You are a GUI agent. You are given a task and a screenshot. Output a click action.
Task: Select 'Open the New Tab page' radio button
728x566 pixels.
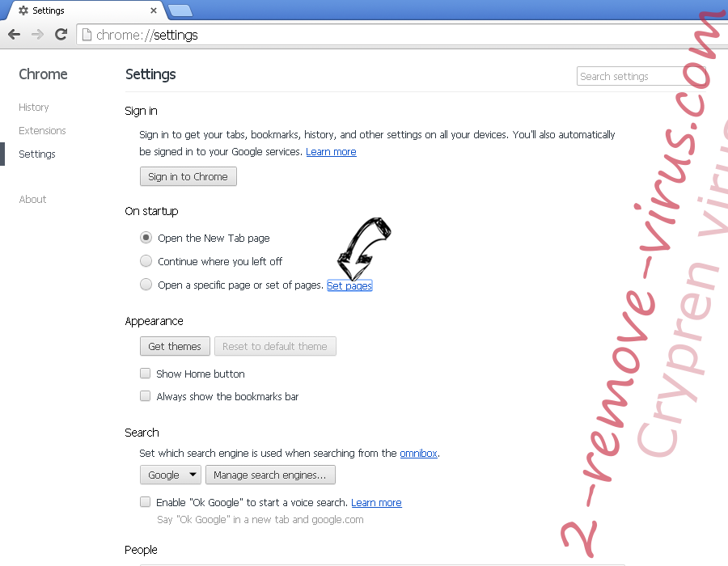pyautogui.click(x=146, y=238)
